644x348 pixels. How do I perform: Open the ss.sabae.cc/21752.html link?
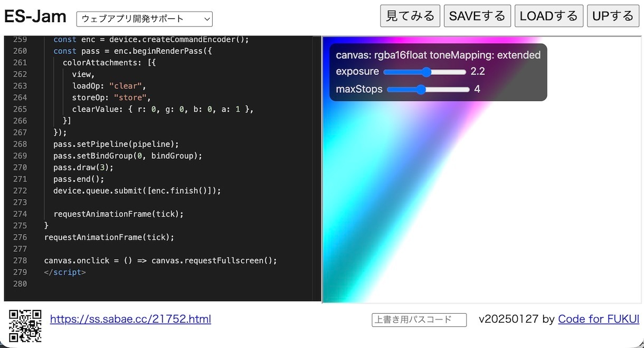[130, 319]
